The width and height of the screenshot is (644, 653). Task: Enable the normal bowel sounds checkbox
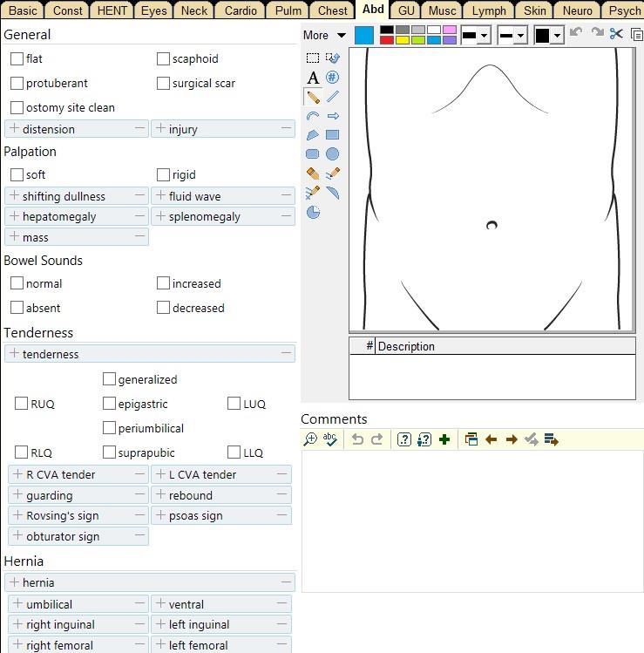pos(17,283)
